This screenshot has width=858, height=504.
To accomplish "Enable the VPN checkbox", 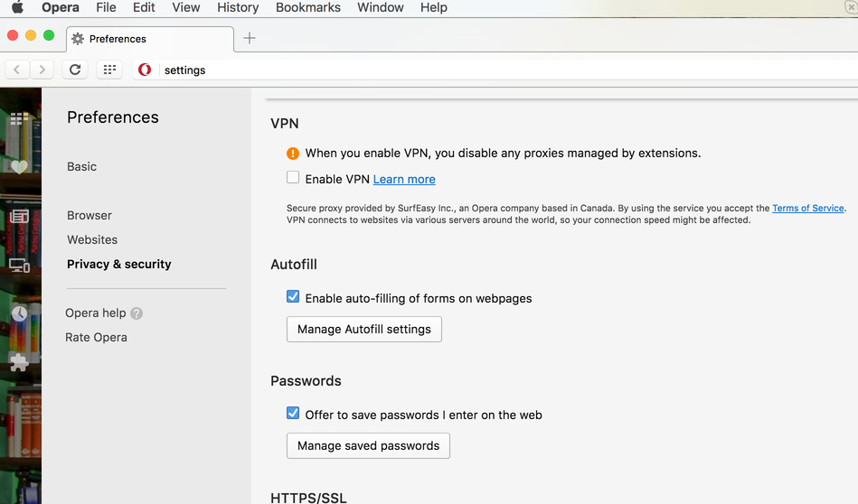I will pyautogui.click(x=293, y=178).
